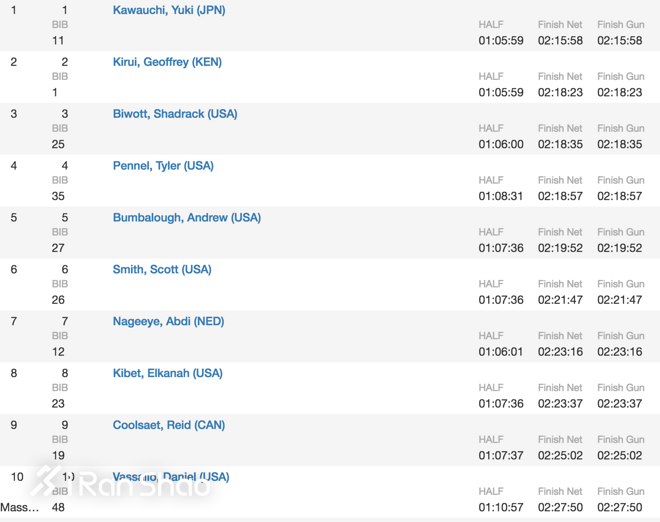Click Coolsaet's Finish Gun time 02:25:02

620,457
